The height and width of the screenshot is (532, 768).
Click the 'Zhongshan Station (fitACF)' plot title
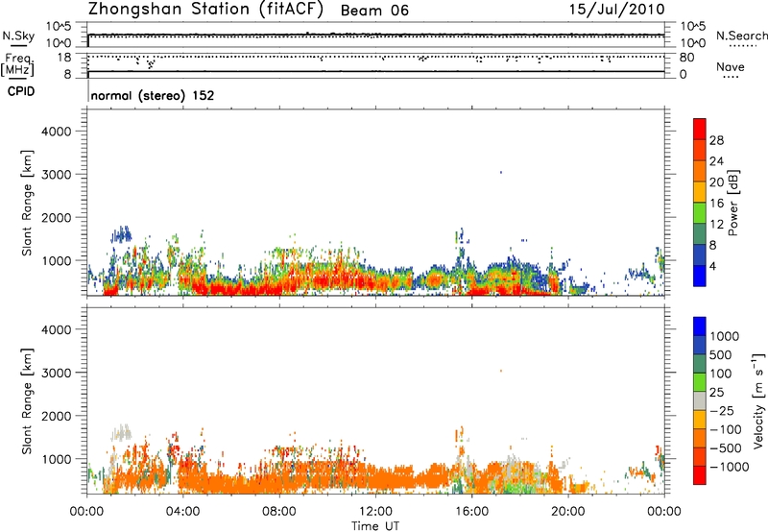coord(205,10)
